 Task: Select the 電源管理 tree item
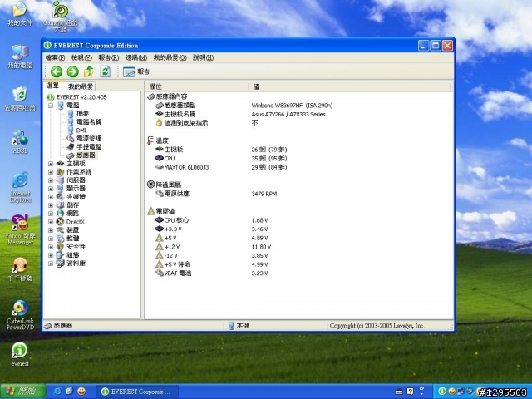pos(89,139)
